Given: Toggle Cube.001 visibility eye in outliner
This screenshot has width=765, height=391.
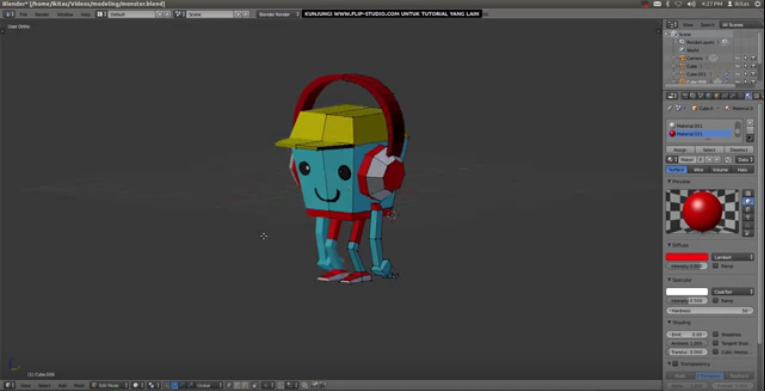Looking at the screenshot, I should point(738,74).
